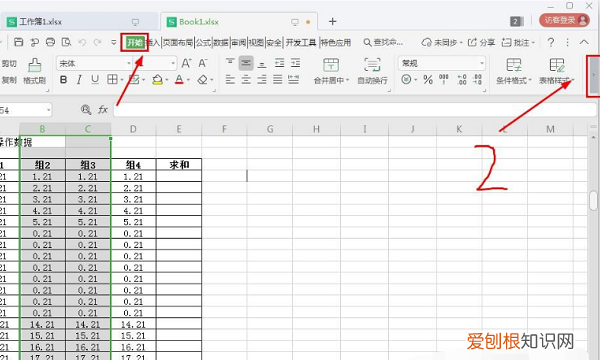Viewport: 600px width, 360px height.
Task: Toggle Italic formatting
Action: pyautogui.click(x=79, y=80)
